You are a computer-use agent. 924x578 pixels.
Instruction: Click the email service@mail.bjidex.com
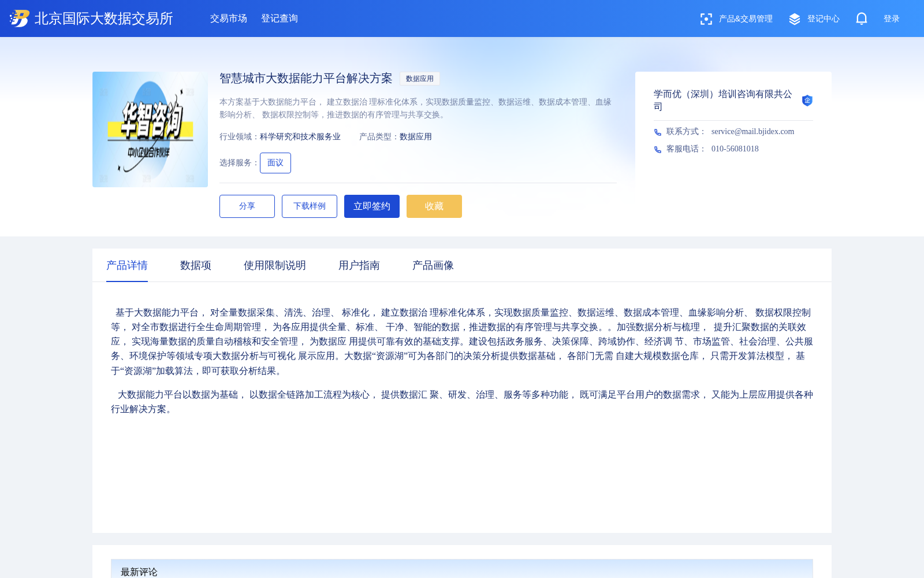pyautogui.click(x=752, y=132)
